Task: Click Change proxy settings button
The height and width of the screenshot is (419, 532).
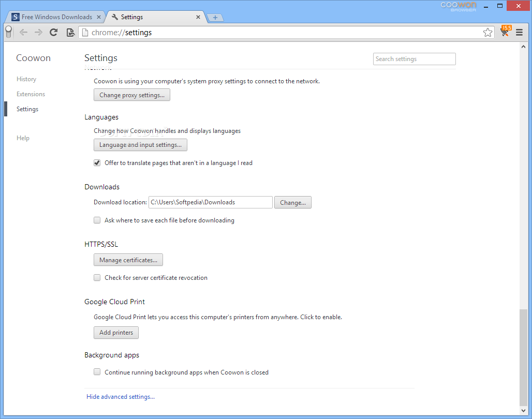Action: [x=131, y=95]
